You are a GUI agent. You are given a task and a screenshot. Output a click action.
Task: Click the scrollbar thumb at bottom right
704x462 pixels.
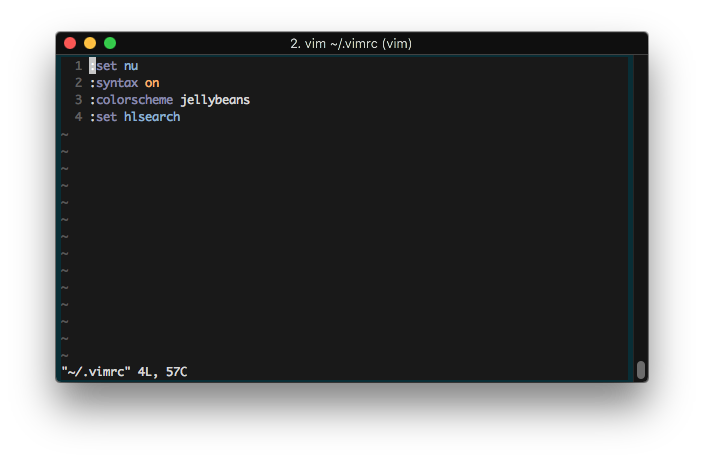[x=641, y=370]
